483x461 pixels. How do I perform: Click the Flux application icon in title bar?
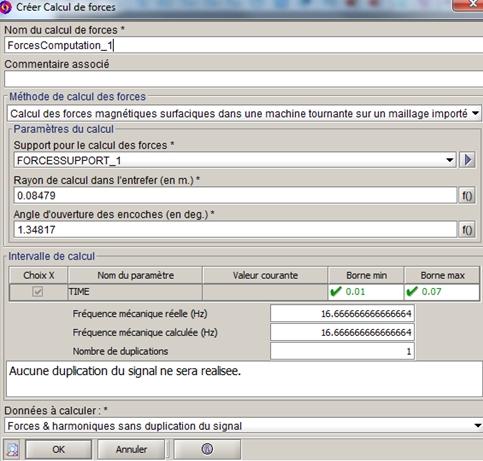(x=6, y=7)
